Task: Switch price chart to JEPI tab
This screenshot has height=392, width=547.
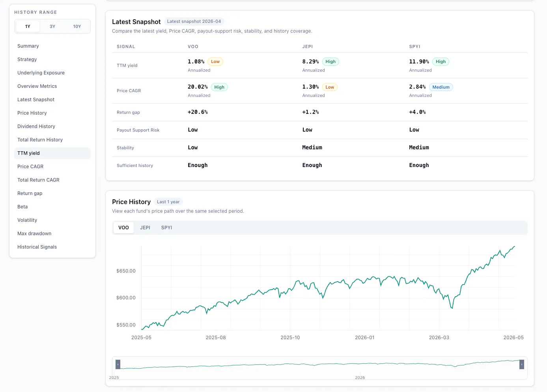Action: [145, 228]
